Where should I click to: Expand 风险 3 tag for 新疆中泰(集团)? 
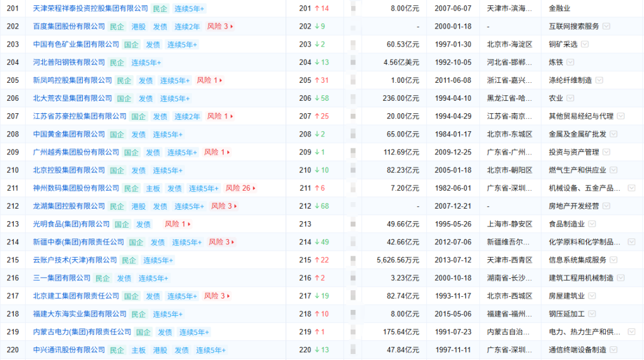tap(221, 242)
